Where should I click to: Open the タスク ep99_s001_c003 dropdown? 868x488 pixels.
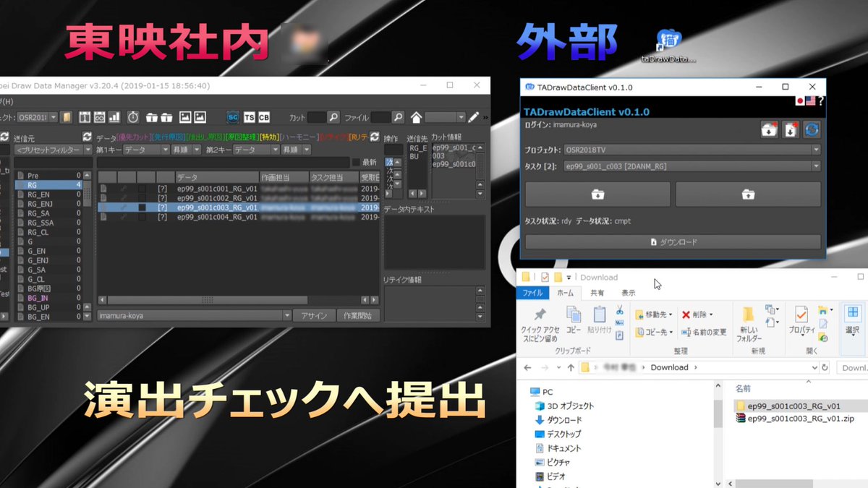pos(691,166)
